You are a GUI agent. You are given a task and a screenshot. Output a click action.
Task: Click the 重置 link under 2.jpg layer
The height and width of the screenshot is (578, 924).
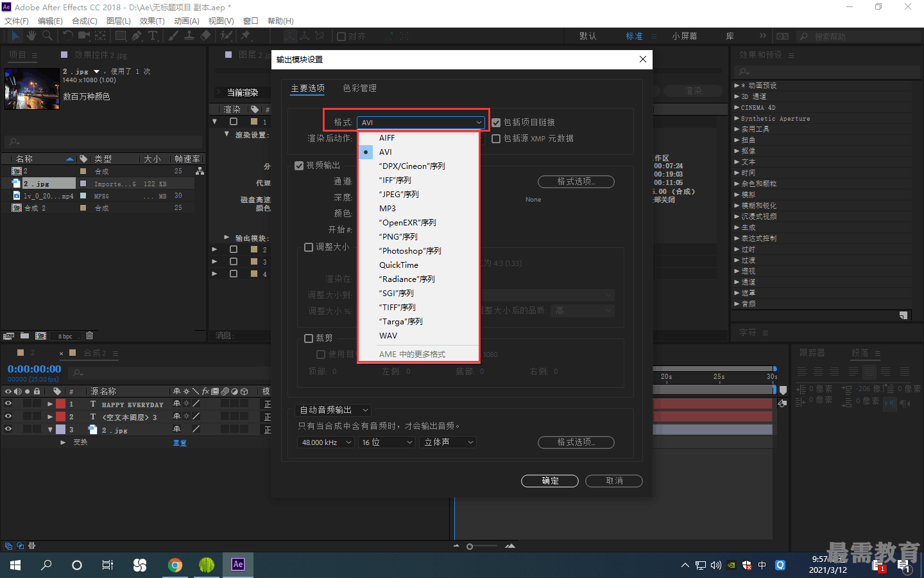click(x=180, y=443)
